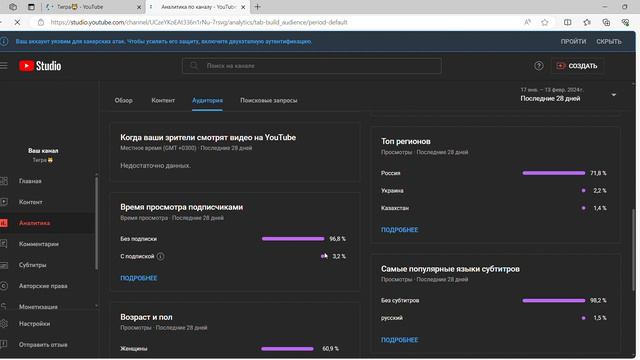Screen dimensions: 640x360
Task: Click the page vertical scrollbar
Action: point(634,250)
